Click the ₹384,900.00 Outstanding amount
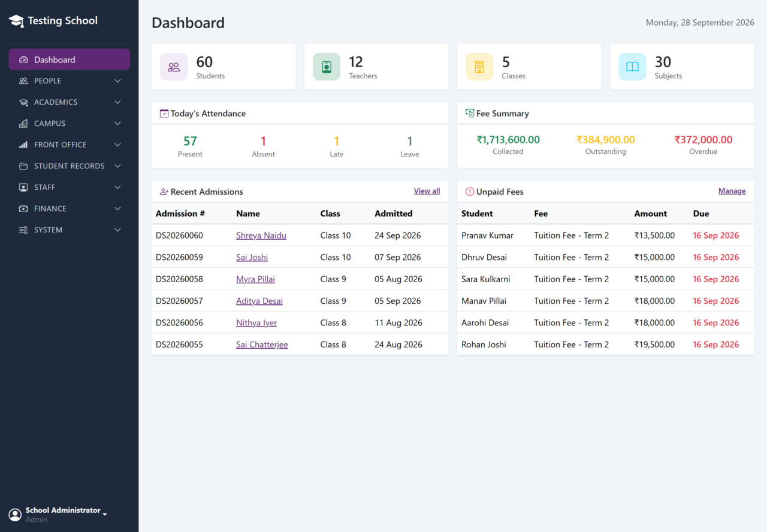This screenshot has width=767, height=532. pos(606,140)
